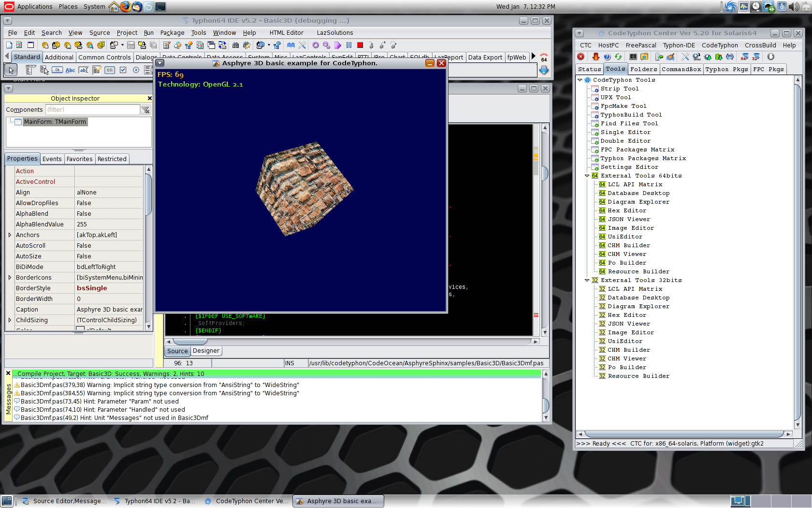Click the Save floppy disk icon
The image size is (812, 508).
[x=131, y=45]
